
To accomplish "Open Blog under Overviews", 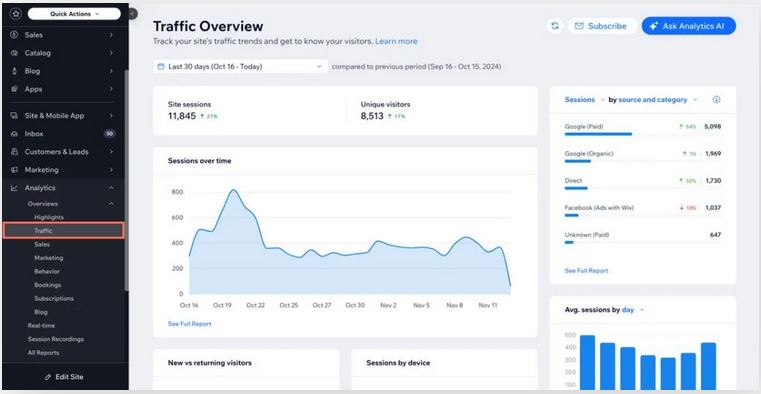I will [41, 312].
